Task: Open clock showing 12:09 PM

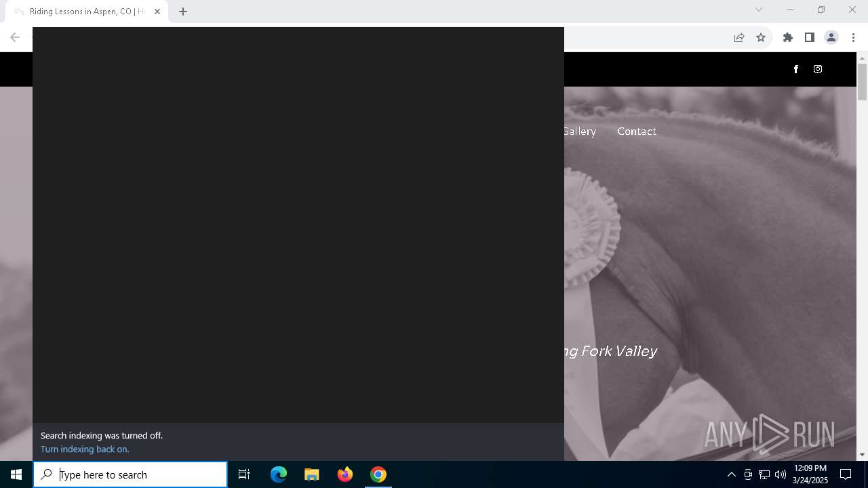Action: tap(810, 474)
